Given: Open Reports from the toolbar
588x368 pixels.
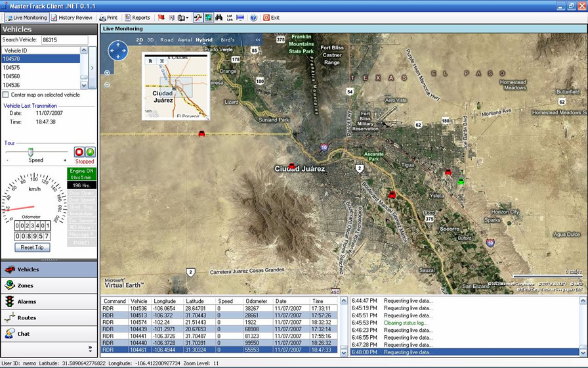Looking at the screenshot, I should pyautogui.click(x=137, y=18).
